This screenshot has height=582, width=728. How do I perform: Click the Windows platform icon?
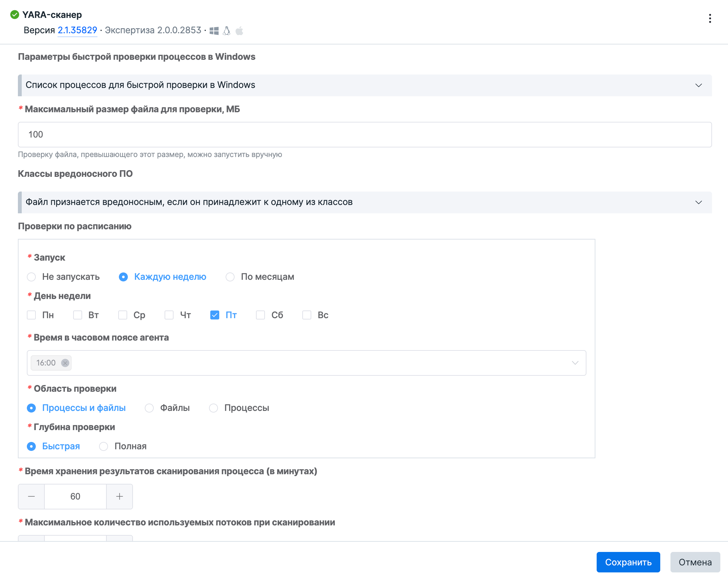tap(214, 31)
